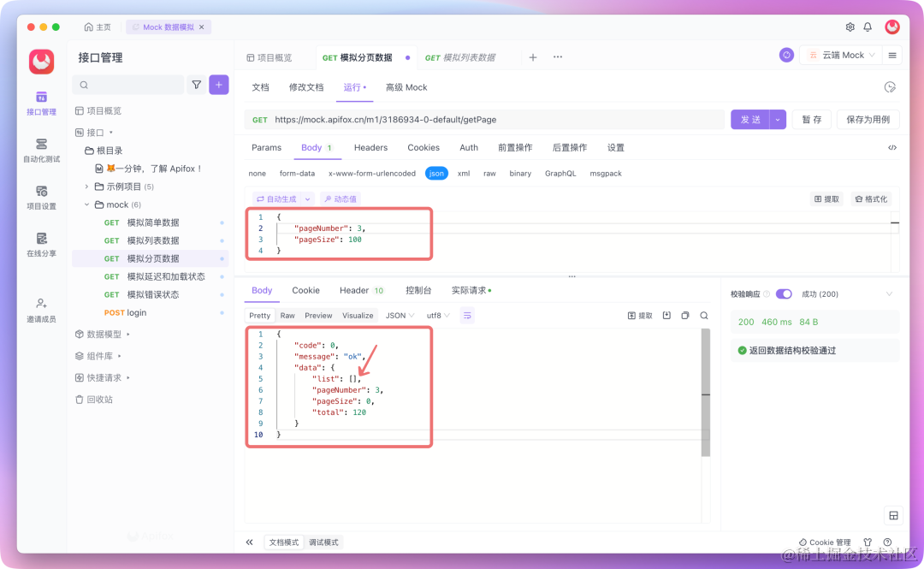Switch to GET 模拟列表数据 tab
The image size is (924, 569).
coord(460,57)
